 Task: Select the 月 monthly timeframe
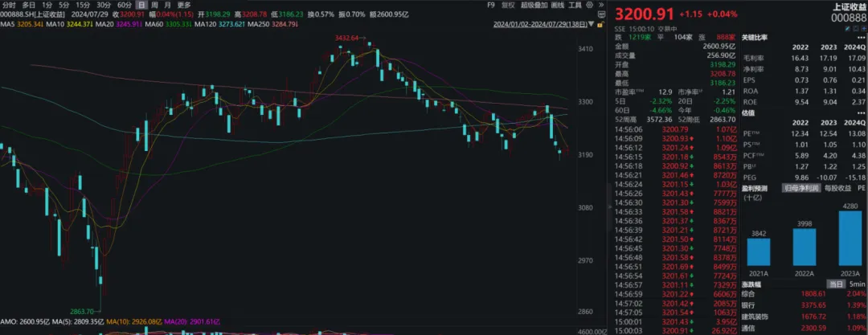[167, 5]
